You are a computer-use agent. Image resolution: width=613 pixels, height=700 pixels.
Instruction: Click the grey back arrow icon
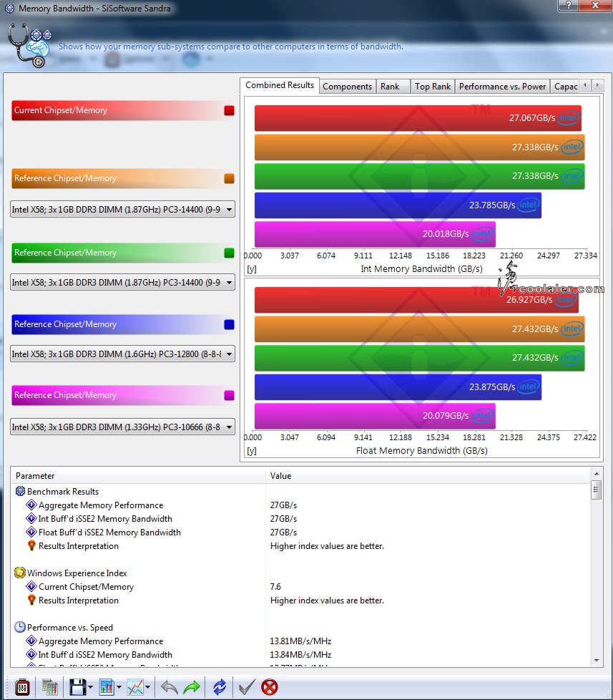169,687
